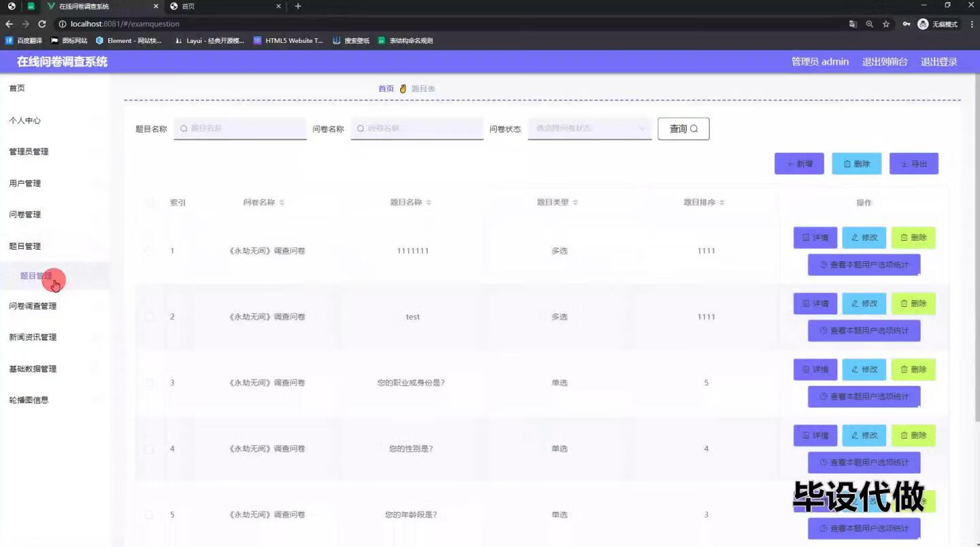Sort the table by 题目名称 column
The height and width of the screenshot is (547, 980).
coord(429,203)
